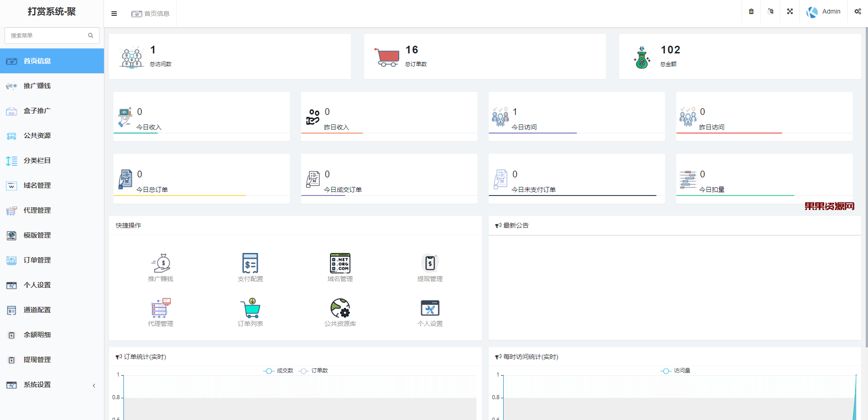Open the language translate icon
Viewport: 868px width, 420px height.
[770, 11]
